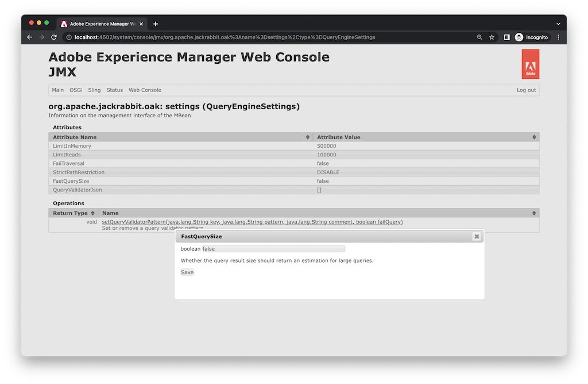
Task: Click the StrictPathRestriction attribute name
Action: [78, 172]
